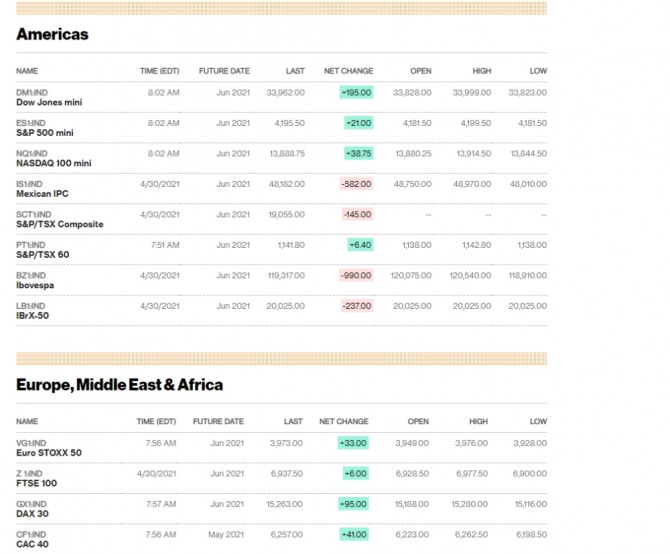This screenshot has height=554, width=670.
Task: Open the S&P/TSX Composite link
Action: (x=60, y=224)
